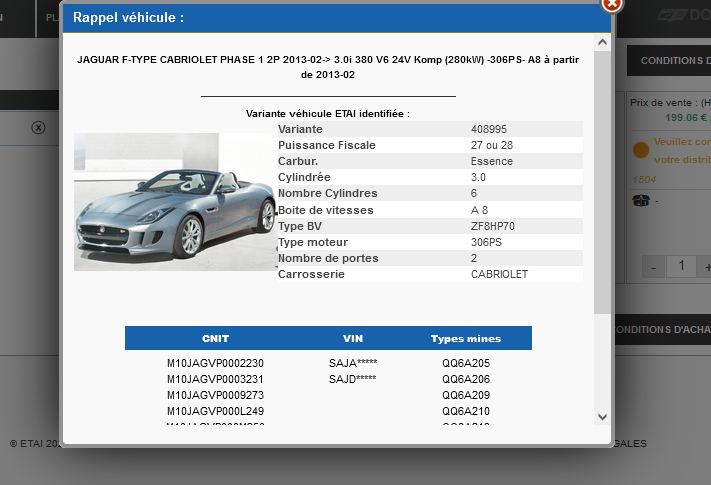The width and height of the screenshot is (711, 485).
Task: Close the Rappel véhicule dialog
Action: click(x=612, y=5)
